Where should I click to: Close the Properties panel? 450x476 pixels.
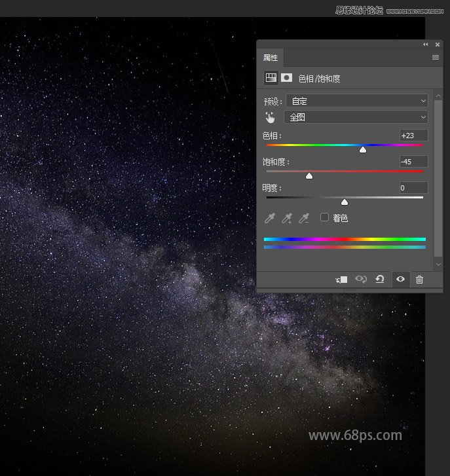438,45
